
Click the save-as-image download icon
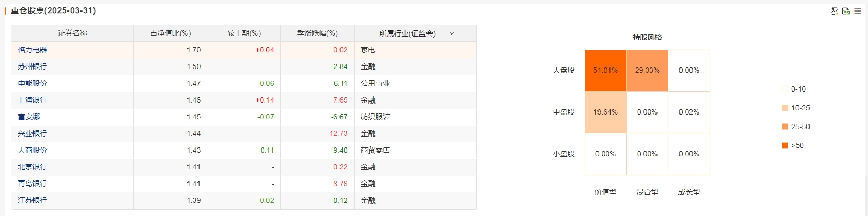tap(835, 11)
